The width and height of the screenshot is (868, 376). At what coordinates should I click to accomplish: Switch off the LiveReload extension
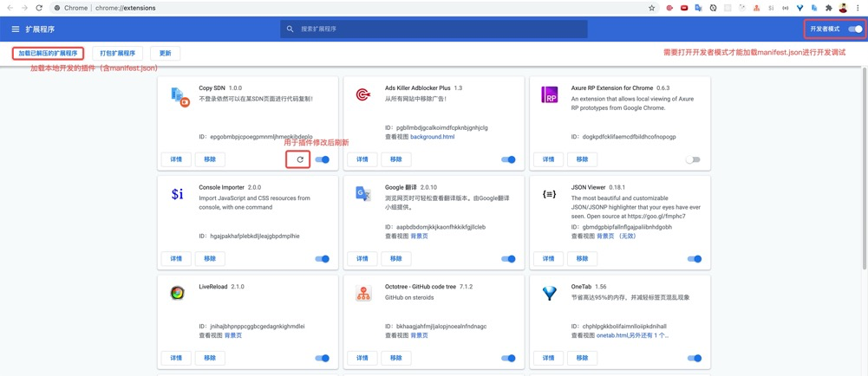(323, 358)
